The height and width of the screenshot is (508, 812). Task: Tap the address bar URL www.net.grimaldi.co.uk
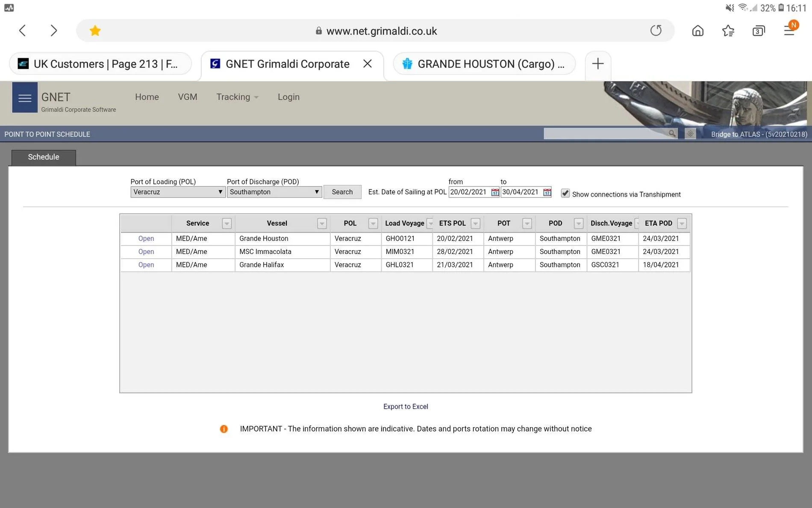(x=382, y=31)
